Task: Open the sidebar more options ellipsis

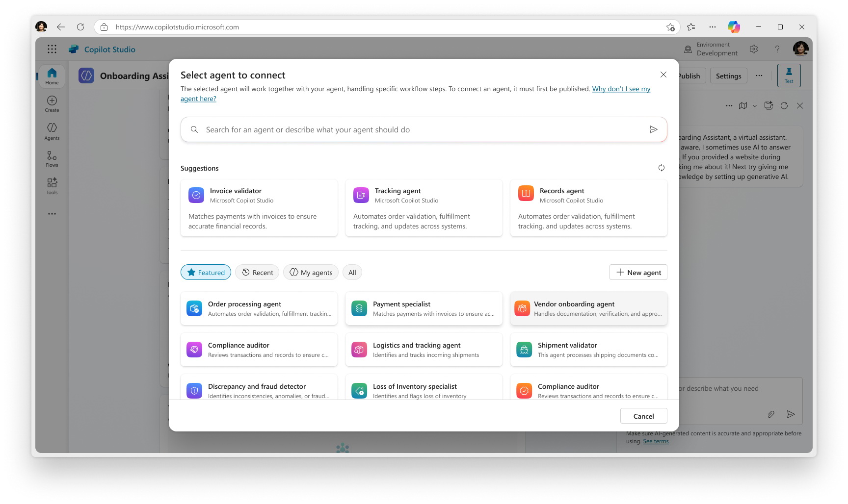Action: point(52,214)
